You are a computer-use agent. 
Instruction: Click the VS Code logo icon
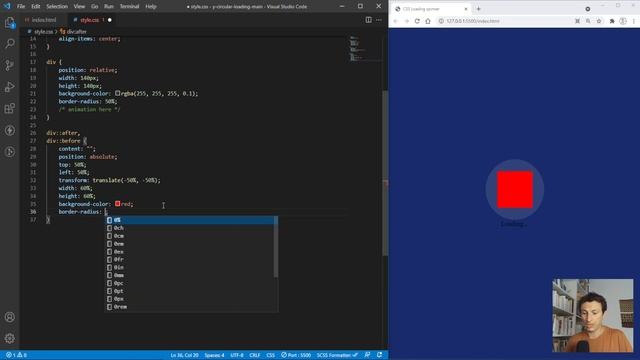[7, 6]
